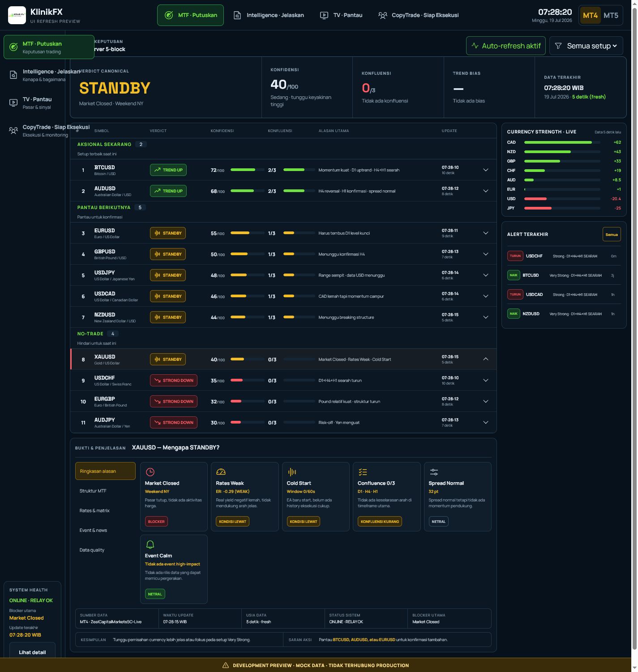This screenshot has height=672, width=638.
Task: Open Intelligence · Jelaskan top tab
Action: point(269,15)
